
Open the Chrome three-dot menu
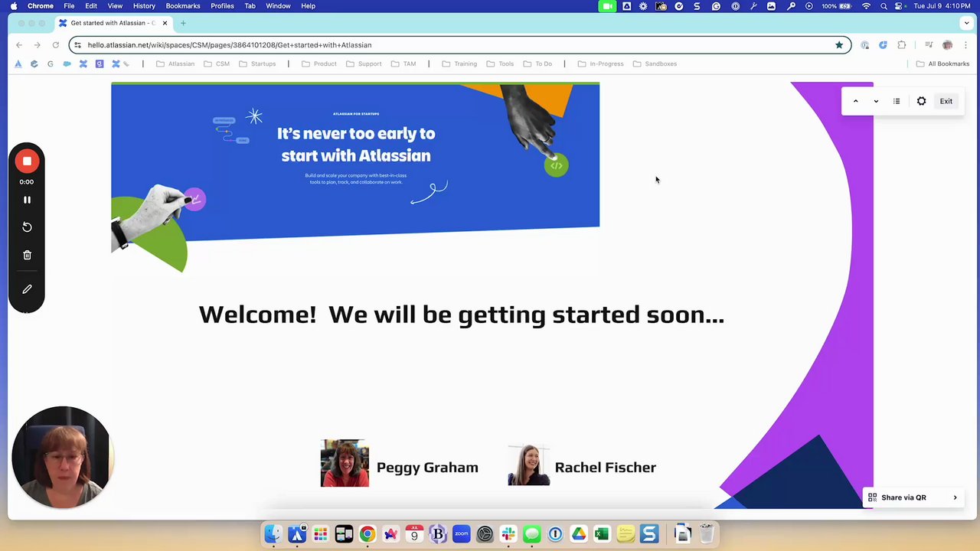coord(966,45)
